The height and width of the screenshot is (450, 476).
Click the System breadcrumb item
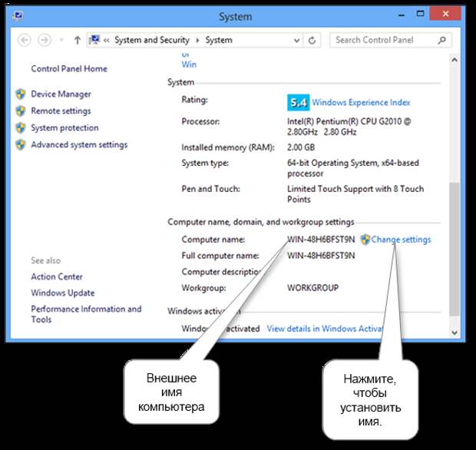pos(219,40)
